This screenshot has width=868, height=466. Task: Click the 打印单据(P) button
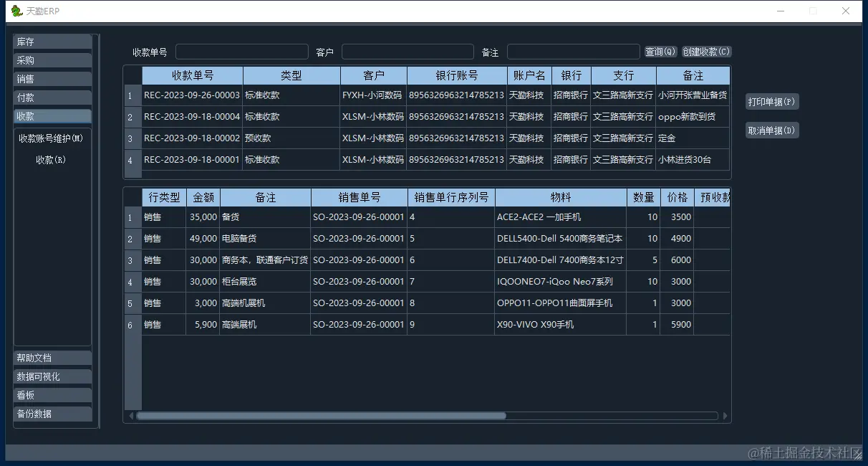(x=771, y=101)
